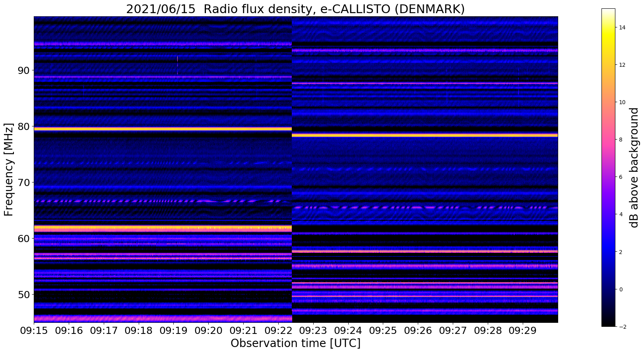
Task: Click the 'Frequency [MHz]' y-axis label
Action: pyautogui.click(x=9, y=169)
